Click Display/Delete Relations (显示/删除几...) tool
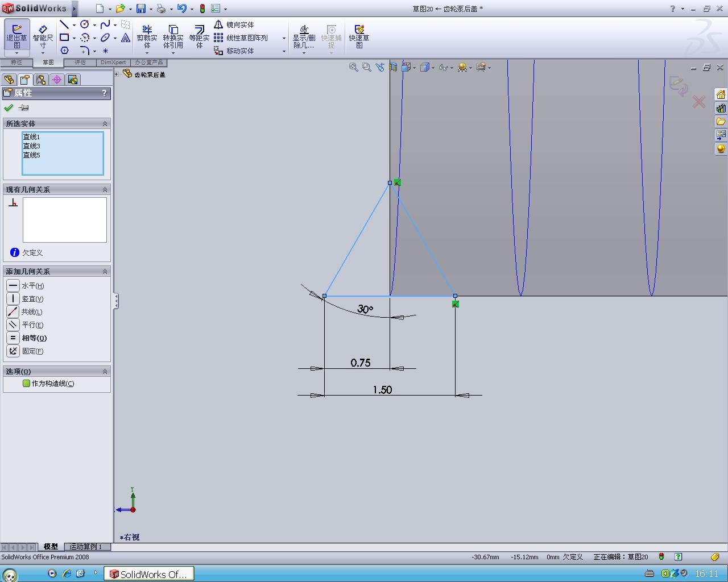Image resolution: width=728 pixels, height=582 pixels. click(304, 37)
